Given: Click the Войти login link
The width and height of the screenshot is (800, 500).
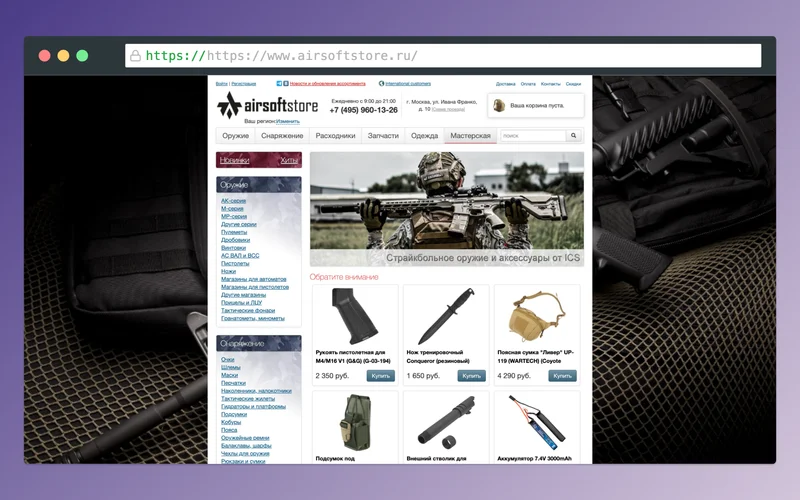Looking at the screenshot, I should [x=221, y=84].
